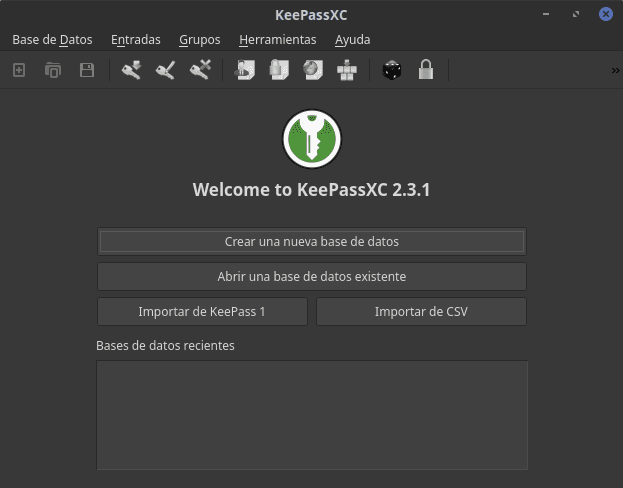The image size is (623, 488).
Task: Click the Delete entry key-with-X icon
Action: [x=200, y=70]
